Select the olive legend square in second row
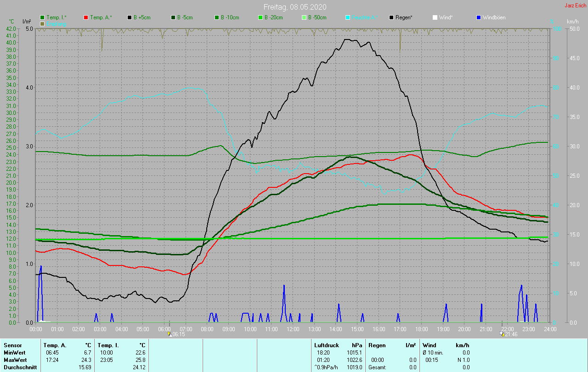This screenshot has width=588, height=372. (x=42, y=23)
